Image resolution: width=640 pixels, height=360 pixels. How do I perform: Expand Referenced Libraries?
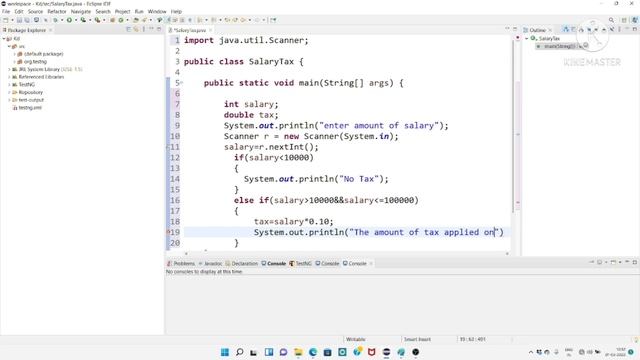[9, 77]
